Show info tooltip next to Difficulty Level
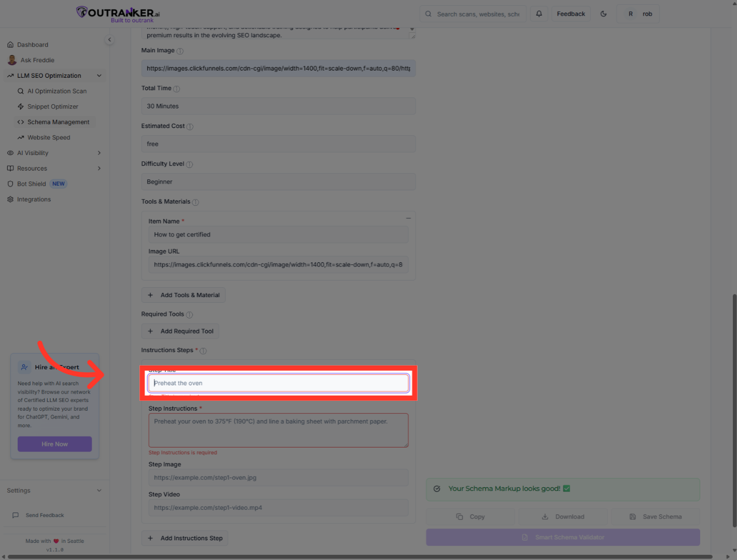Viewport: 737px width, 560px height. pos(189,164)
